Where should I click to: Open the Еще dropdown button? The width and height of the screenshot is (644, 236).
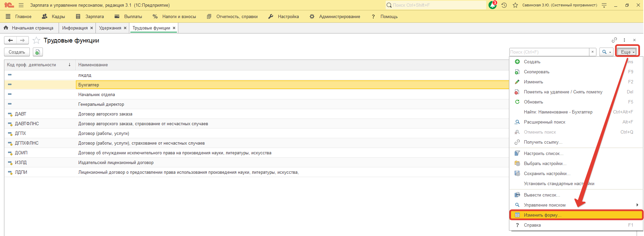[x=627, y=52]
